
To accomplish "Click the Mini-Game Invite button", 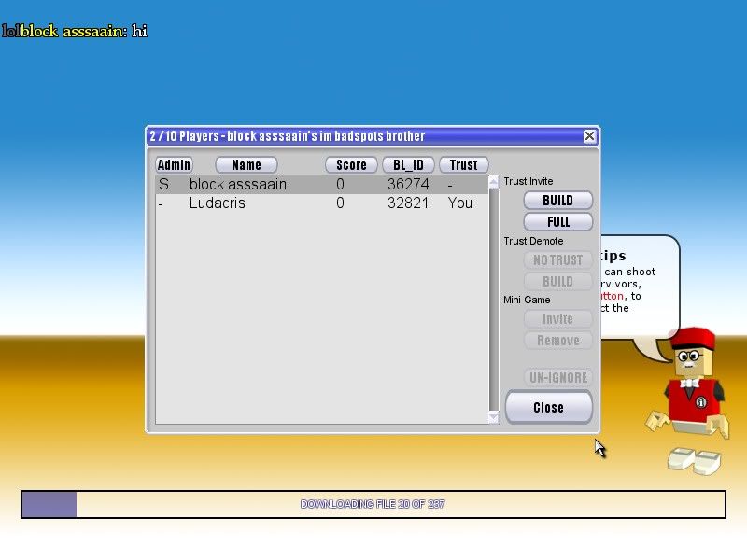I will point(557,319).
